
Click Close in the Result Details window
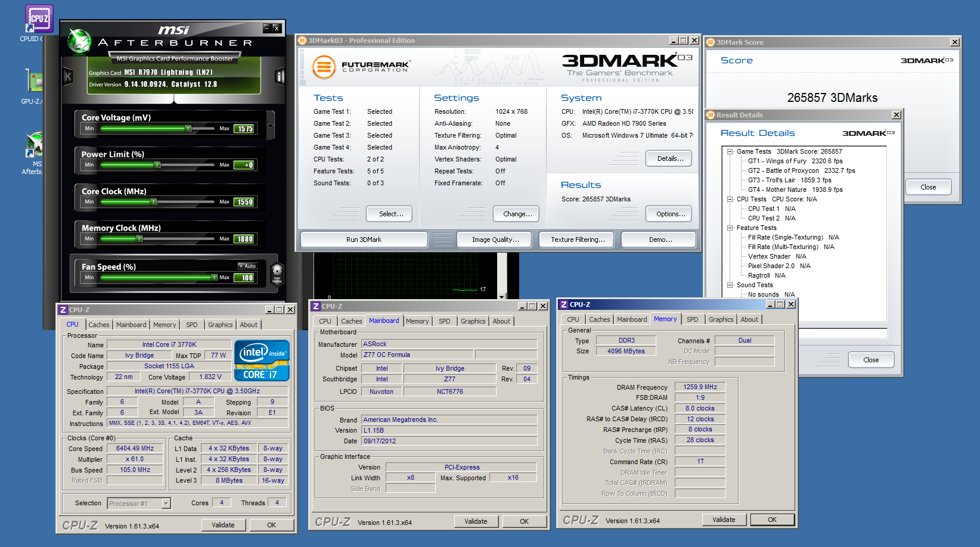[x=871, y=360]
